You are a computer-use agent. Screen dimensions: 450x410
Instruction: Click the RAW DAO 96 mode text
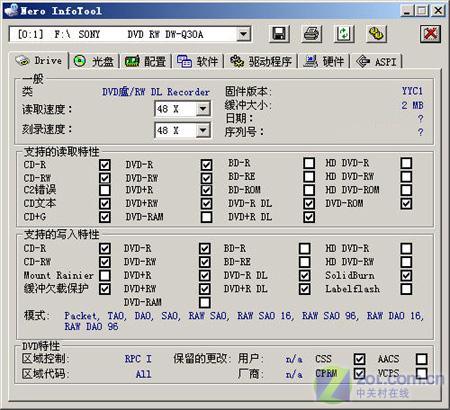click(x=91, y=326)
